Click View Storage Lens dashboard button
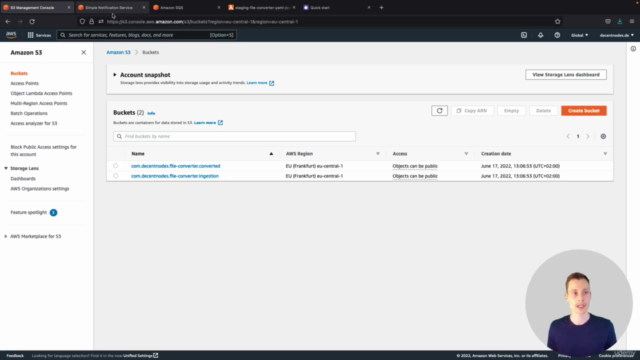The width and height of the screenshot is (640, 360). pos(566,75)
